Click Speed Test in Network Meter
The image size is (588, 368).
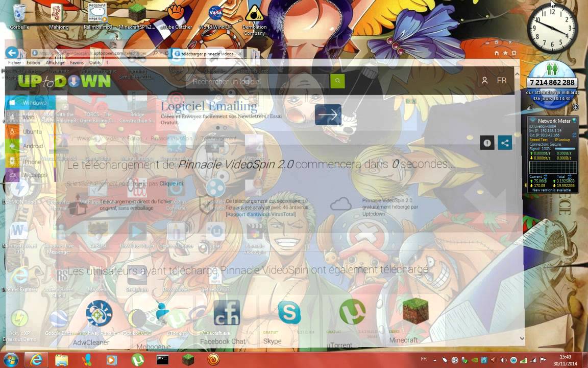pos(538,140)
